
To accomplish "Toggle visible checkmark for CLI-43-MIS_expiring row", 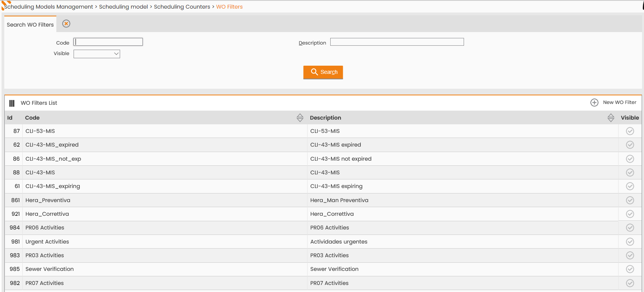I will click(x=630, y=186).
